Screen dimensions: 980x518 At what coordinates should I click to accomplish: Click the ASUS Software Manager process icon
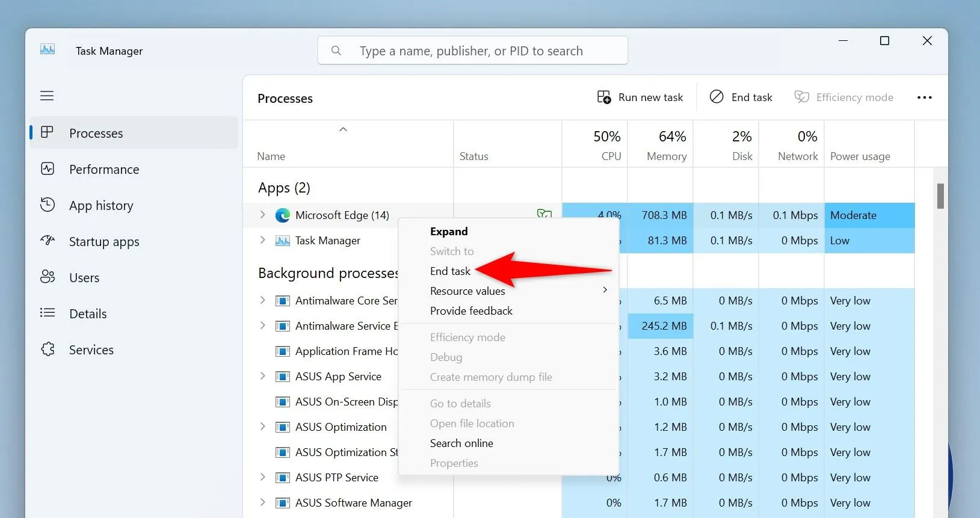[282, 503]
